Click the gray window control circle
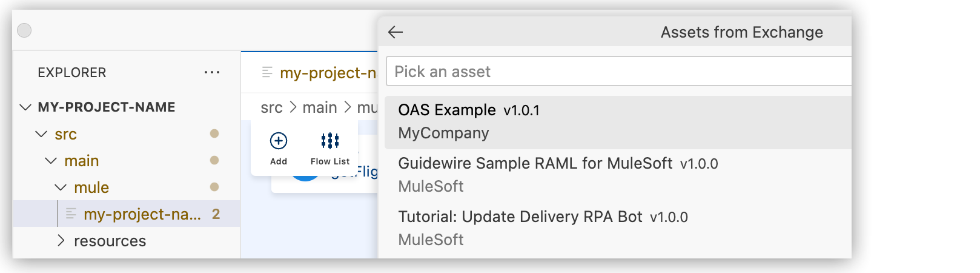The image size is (980, 273). (24, 30)
